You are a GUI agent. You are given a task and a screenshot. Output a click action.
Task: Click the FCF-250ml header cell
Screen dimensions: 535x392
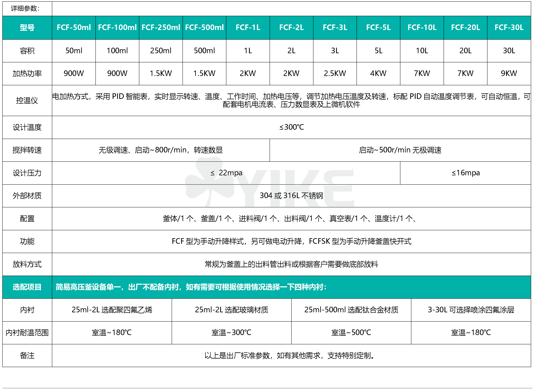pyautogui.click(x=161, y=28)
